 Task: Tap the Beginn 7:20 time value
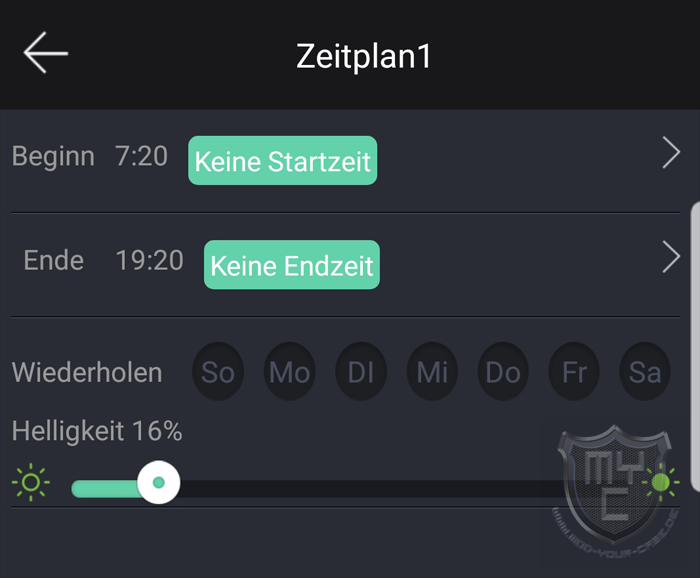(x=142, y=156)
